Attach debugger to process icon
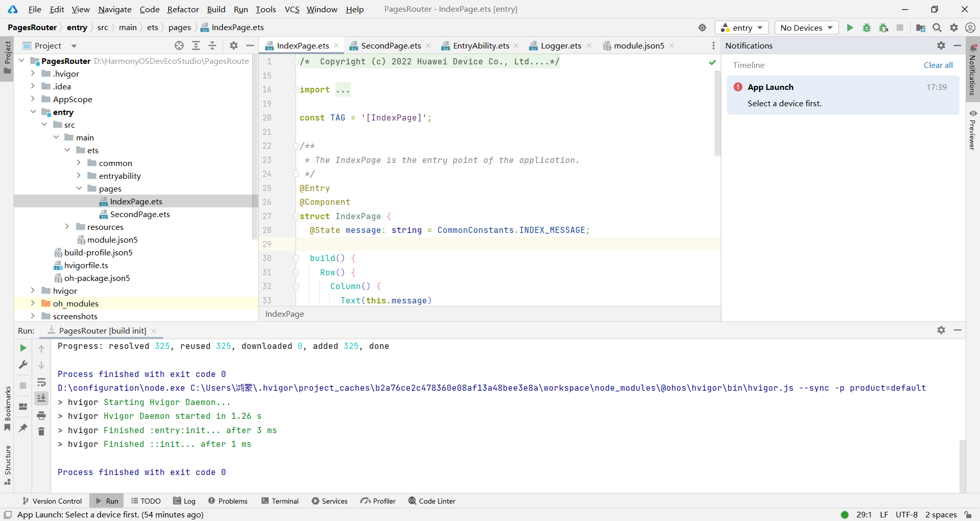The width and height of the screenshot is (980, 521). (x=884, y=28)
